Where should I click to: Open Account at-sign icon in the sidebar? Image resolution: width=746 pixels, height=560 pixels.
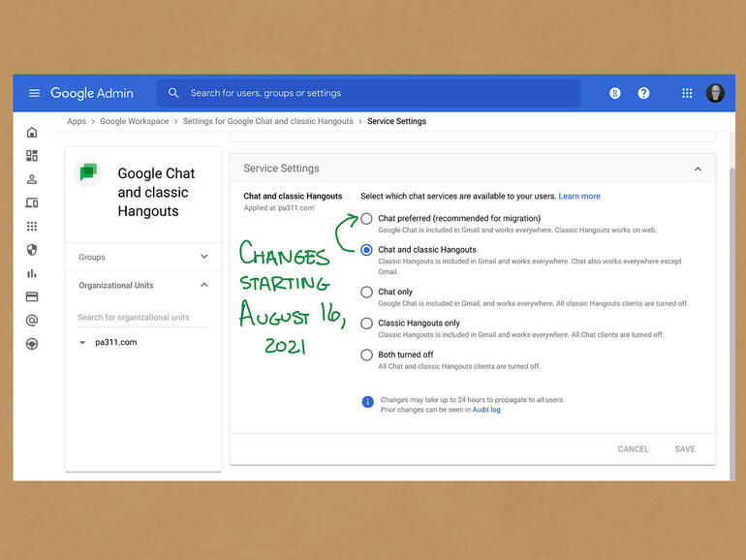coord(32,320)
